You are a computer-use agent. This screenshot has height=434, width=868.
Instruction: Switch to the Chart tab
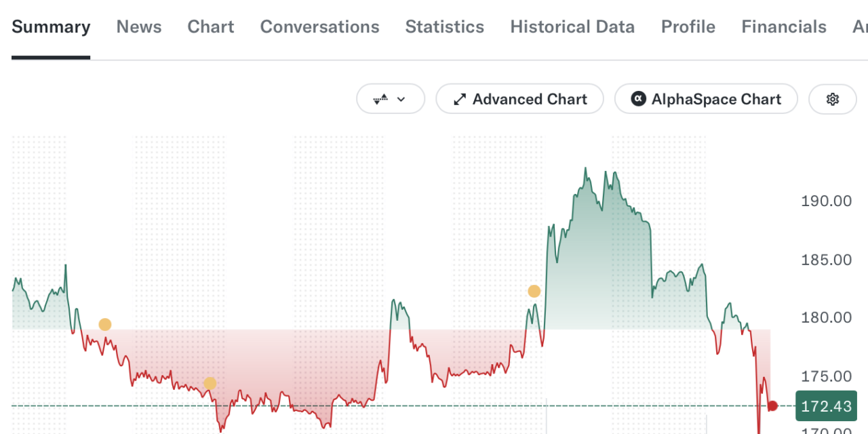coord(211,27)
